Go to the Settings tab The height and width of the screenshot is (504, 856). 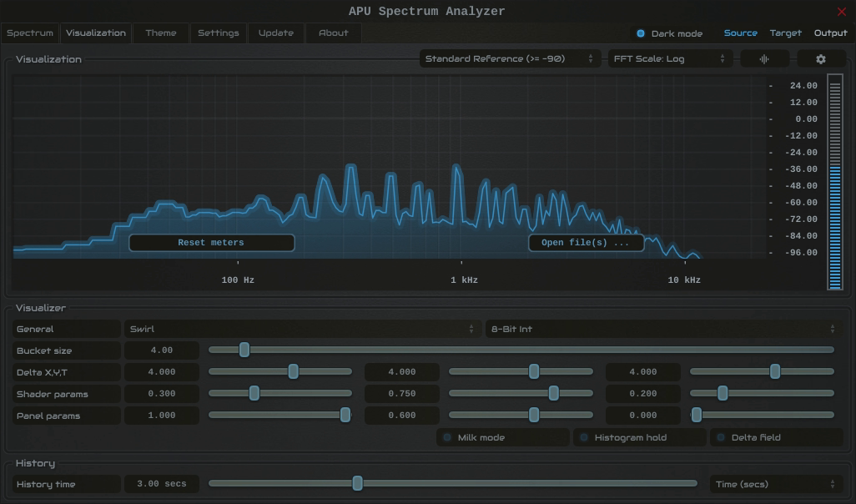pos(219,33)
